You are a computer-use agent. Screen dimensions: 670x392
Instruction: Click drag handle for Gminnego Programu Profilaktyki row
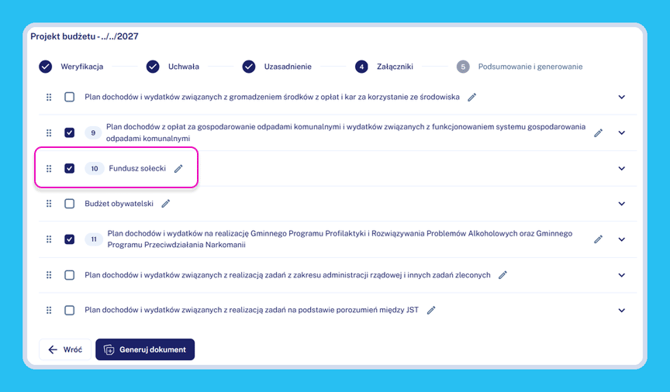(x=49, y=239)
